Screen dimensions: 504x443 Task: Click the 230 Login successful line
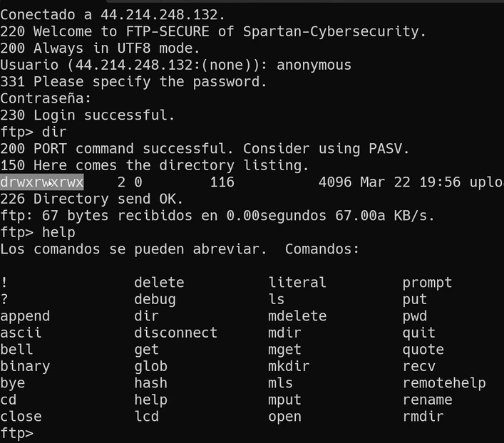[87, 115]
